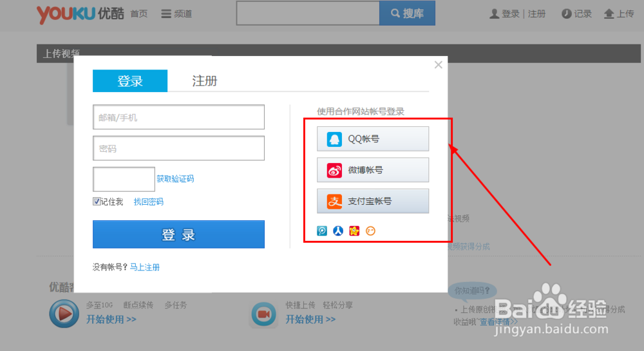Click the Youku logo in the header

80,14
